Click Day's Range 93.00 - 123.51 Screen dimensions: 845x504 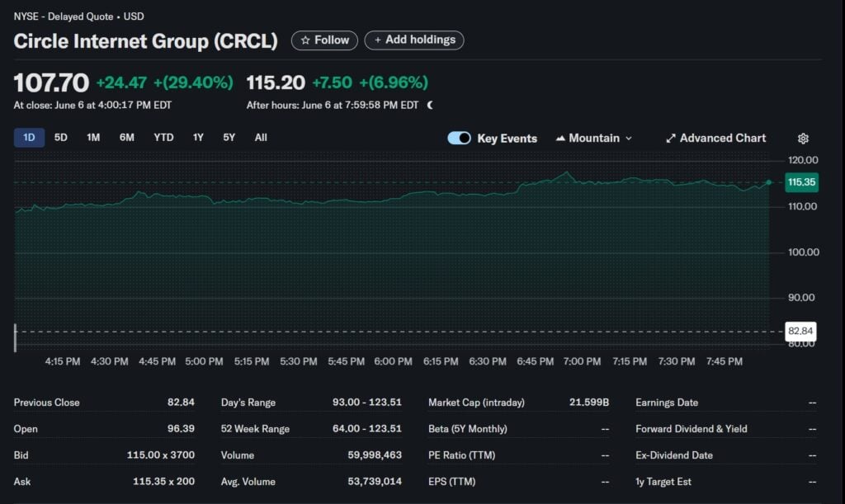click(x=367, y=403)
